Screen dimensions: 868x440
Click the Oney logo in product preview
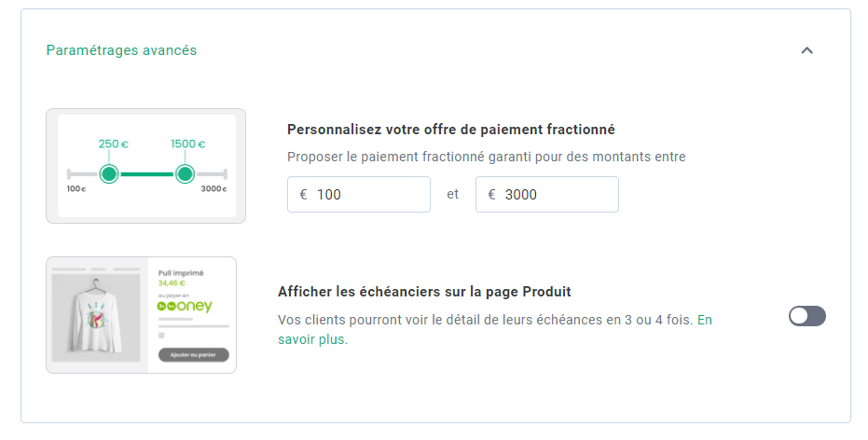[x=185, y=306]
